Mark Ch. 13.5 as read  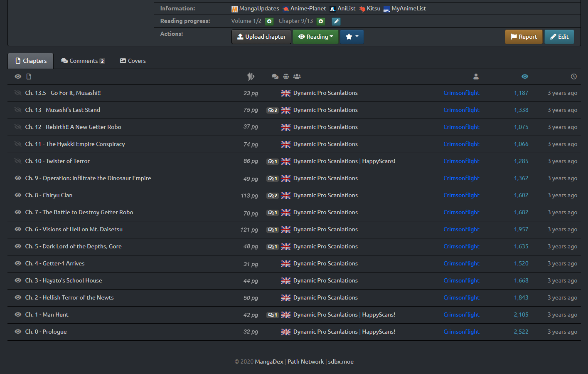tap(18, 93)
